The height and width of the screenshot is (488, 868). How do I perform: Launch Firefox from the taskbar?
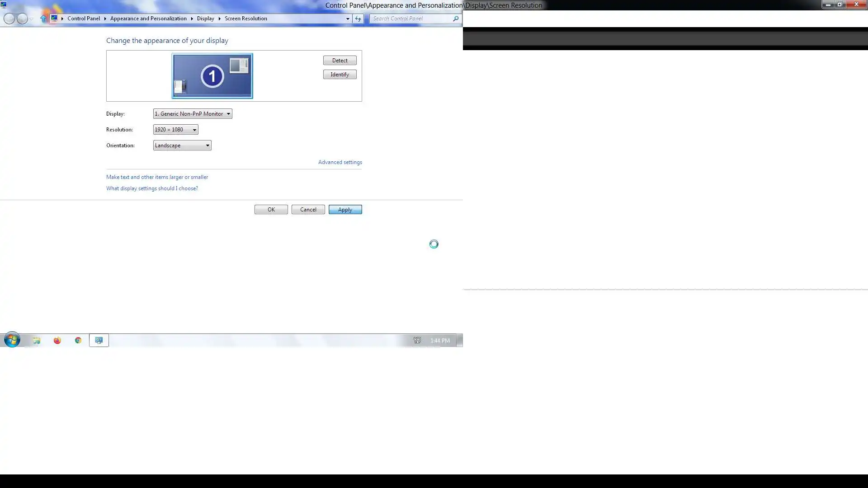click(57, 340)
